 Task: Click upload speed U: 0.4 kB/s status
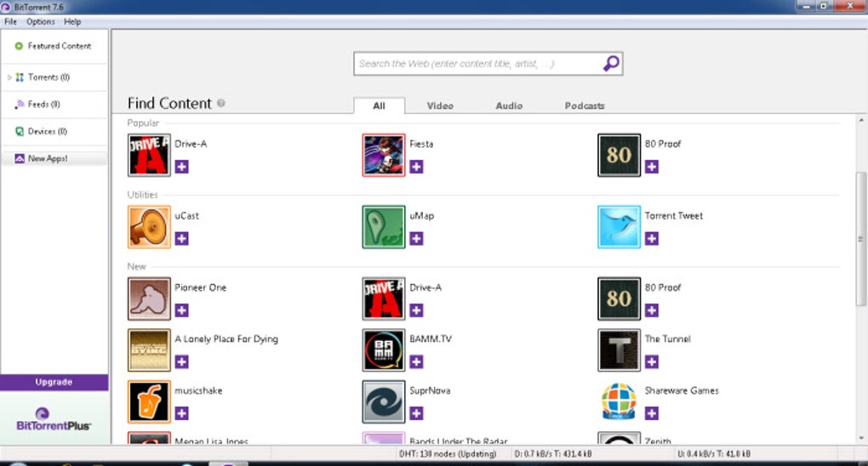pos(714,454)
